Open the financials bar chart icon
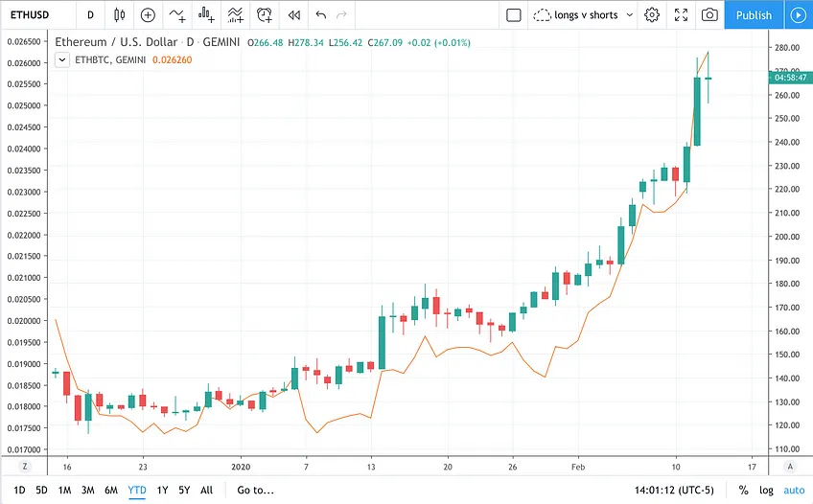The image size is (813, 504). click(206, 15)
